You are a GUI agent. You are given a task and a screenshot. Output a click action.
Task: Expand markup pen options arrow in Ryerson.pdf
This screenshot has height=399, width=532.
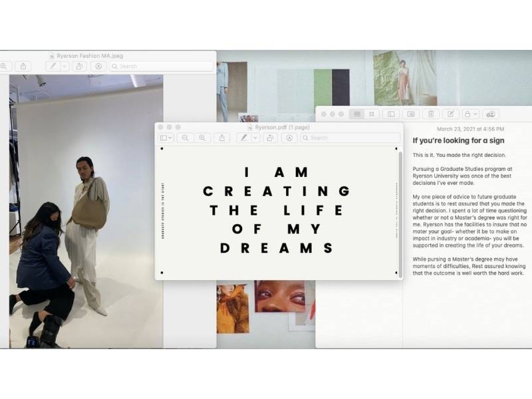pos(255,138)
